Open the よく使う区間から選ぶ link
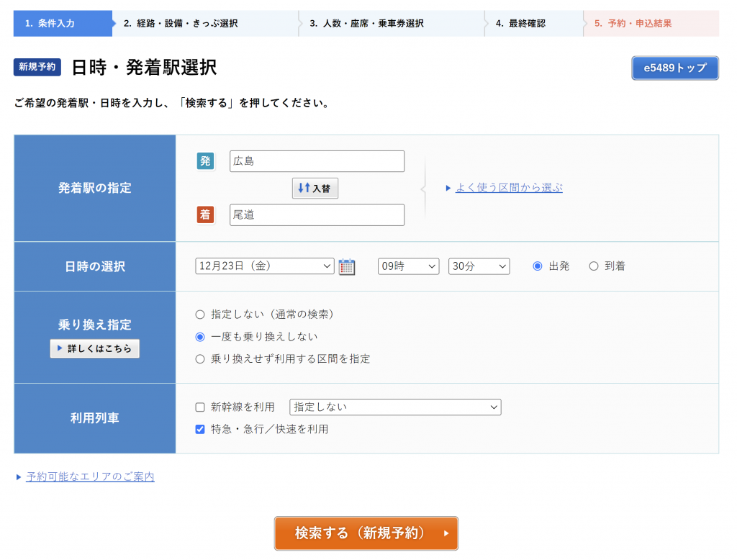The width and height of the screenshot is (737, 560). click(509, 188)
